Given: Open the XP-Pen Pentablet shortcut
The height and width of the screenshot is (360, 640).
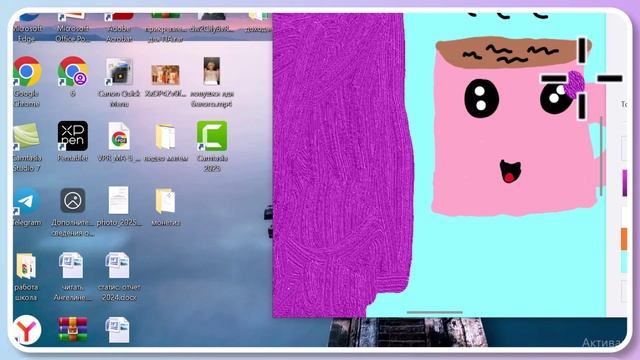Looking at the screenshot, I should tap(73, 136).
